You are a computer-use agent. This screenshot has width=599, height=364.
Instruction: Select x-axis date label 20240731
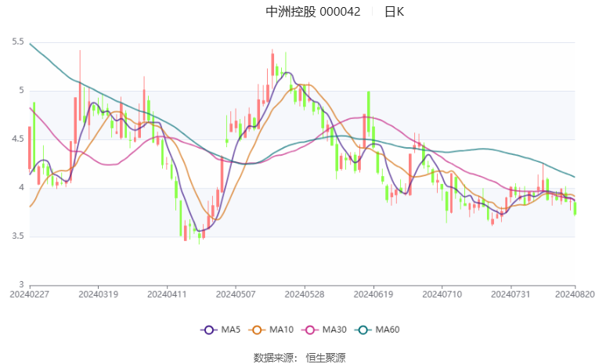[x=511, y=294]
